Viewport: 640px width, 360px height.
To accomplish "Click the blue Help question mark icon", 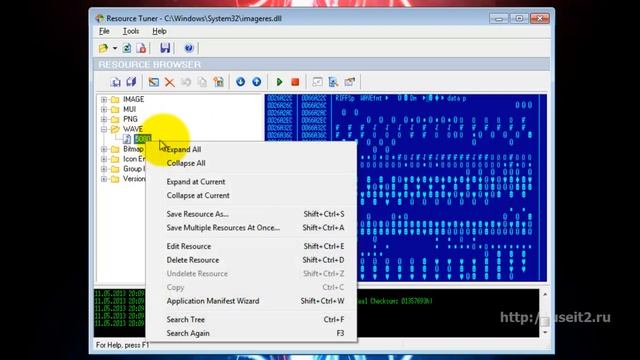I will 189,48.
